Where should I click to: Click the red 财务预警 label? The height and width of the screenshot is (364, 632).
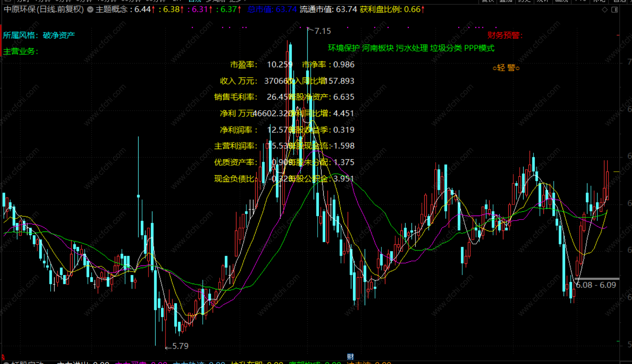(505, 35)
